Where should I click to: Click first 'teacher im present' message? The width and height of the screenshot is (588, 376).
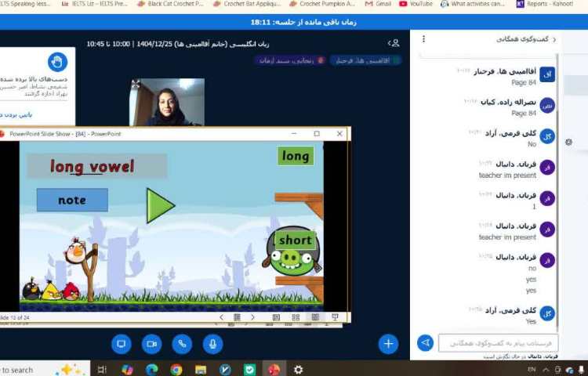(507, 175)
